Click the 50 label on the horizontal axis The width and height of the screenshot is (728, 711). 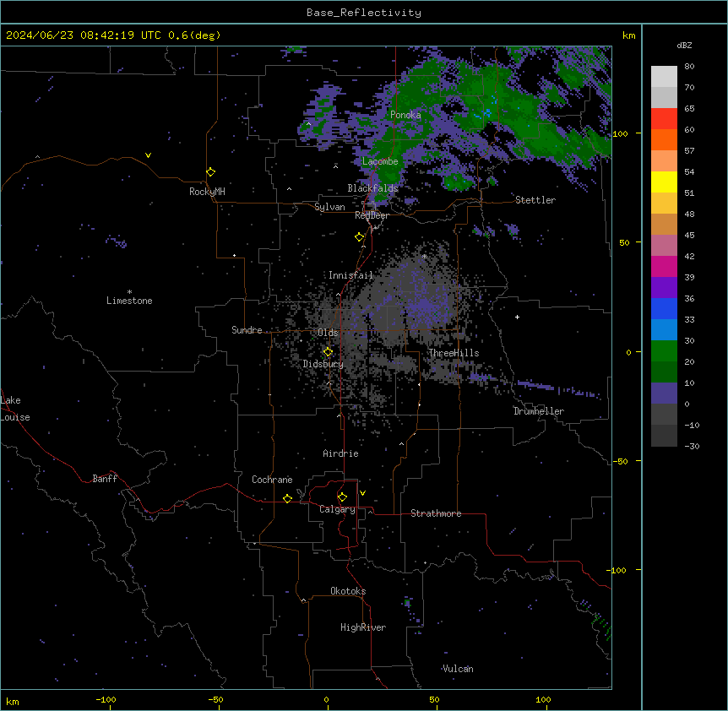point(434,699)
